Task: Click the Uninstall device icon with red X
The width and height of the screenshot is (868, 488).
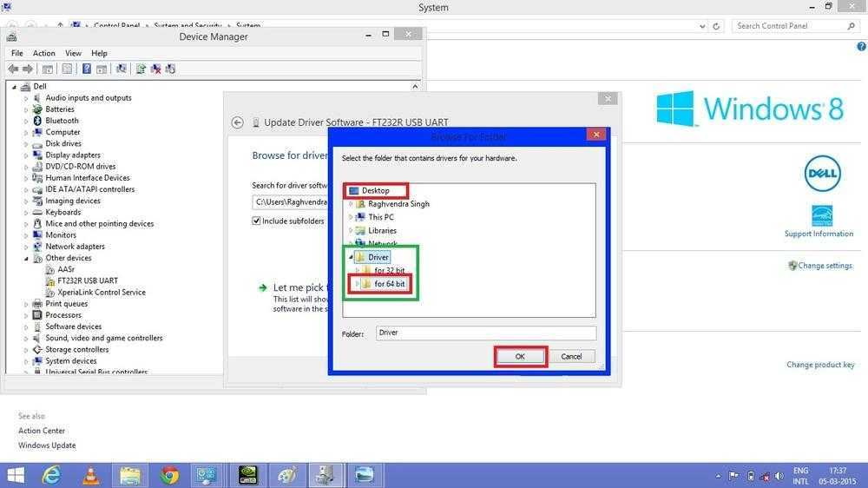Action: (156, 69)
